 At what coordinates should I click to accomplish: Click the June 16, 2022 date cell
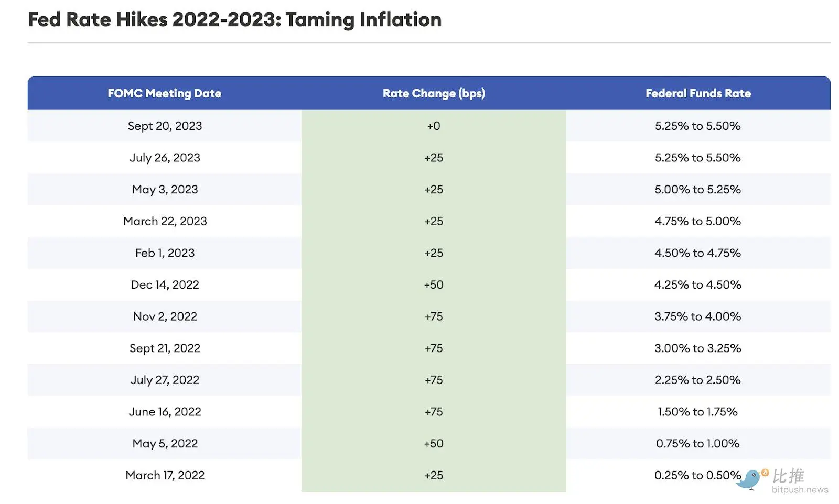(x=165, y=412)
